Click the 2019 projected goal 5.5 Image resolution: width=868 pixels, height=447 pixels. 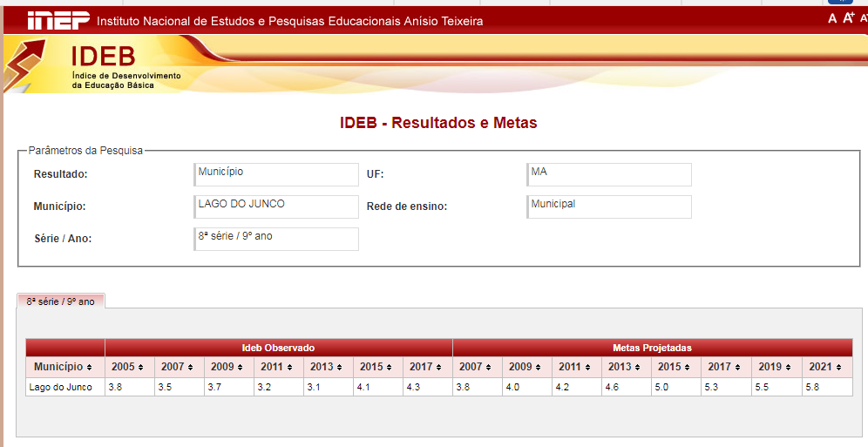pos(776,387)
